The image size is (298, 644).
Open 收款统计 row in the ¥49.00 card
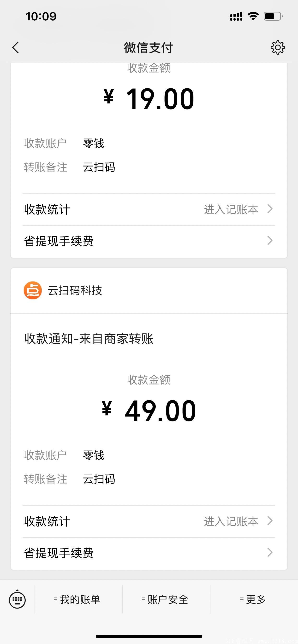pyautogui.click(x=47, y=521)
